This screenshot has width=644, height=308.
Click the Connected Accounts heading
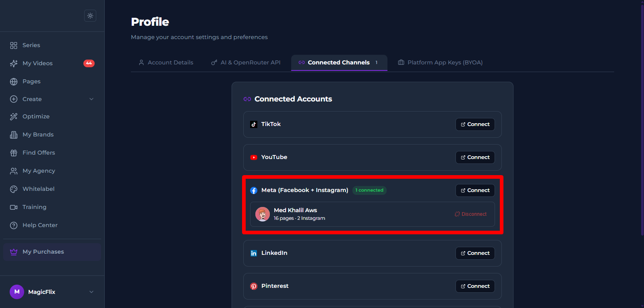(x=293, y=99)
